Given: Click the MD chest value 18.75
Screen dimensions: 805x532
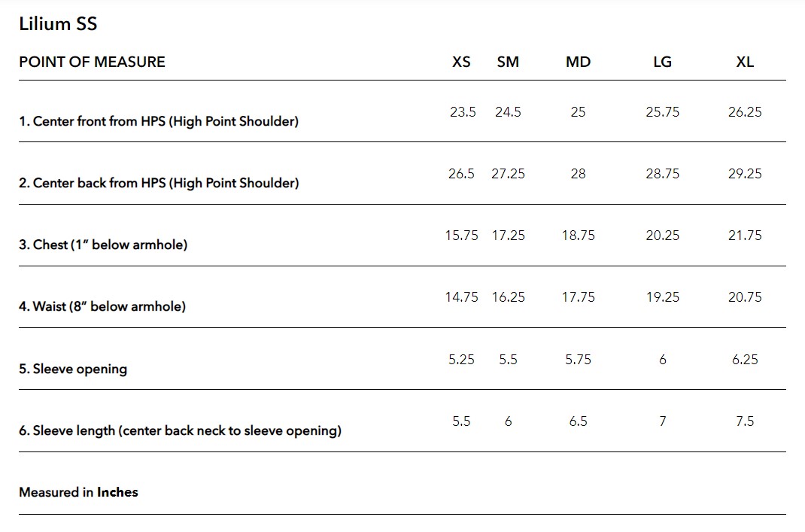Looking at the screenshot, I should pos(578,236).
